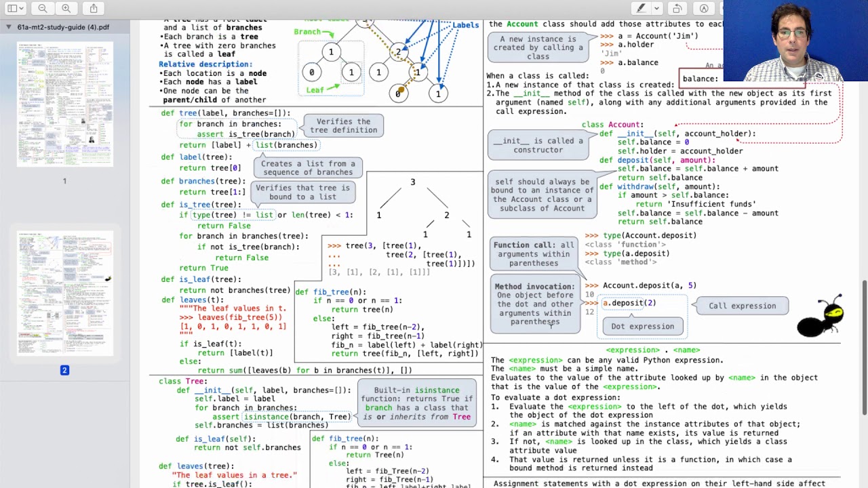This screenshot has height=488, width=868.
Task: Click the page number 2 badge
Action: pos(64,370)
